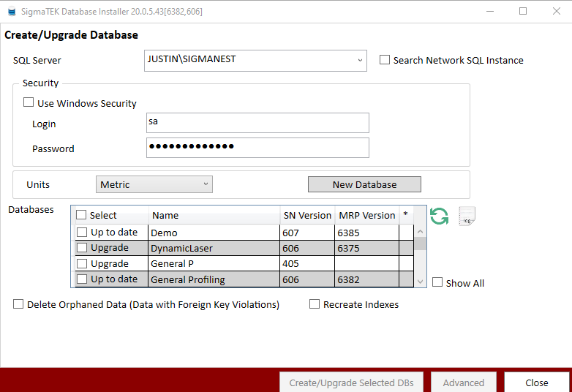Click SN version 405 cell
Image resolution: width=572 pixels, height=392 pixels.
pyautogui.click(x=307, y=263)
